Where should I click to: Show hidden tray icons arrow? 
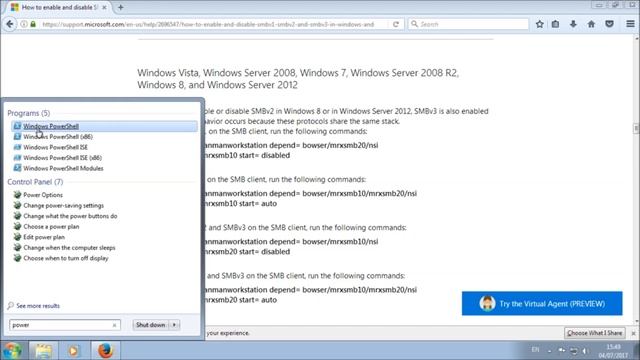tap(549, 351)
